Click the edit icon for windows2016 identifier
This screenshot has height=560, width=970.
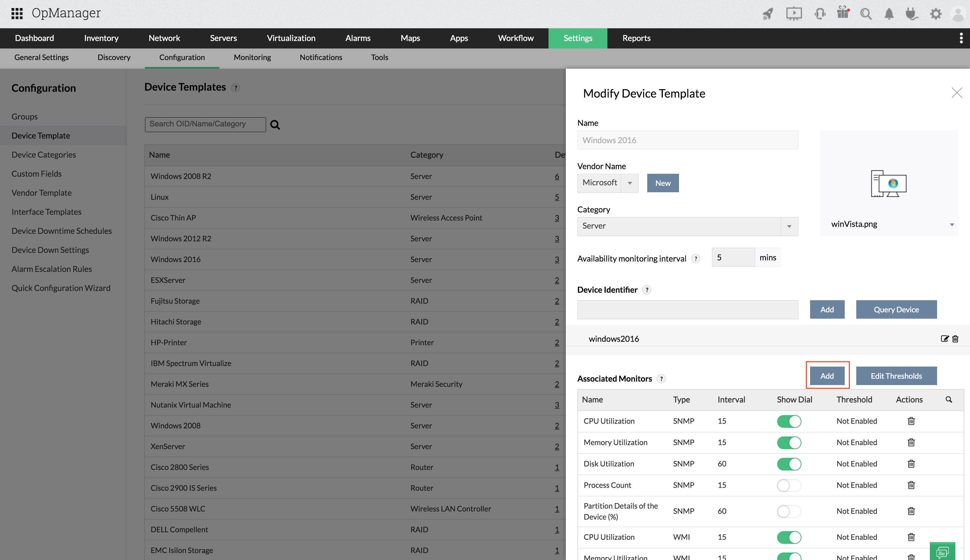pyautogui.click(x=944, y=339)
